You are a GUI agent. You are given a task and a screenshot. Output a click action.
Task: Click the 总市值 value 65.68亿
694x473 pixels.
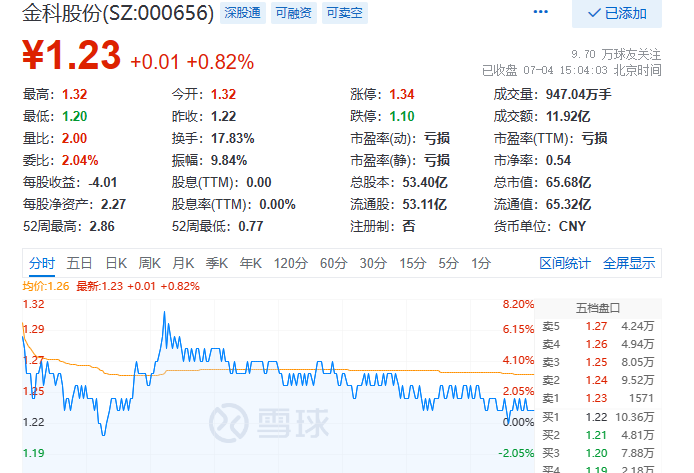click(x=568, y=182)
